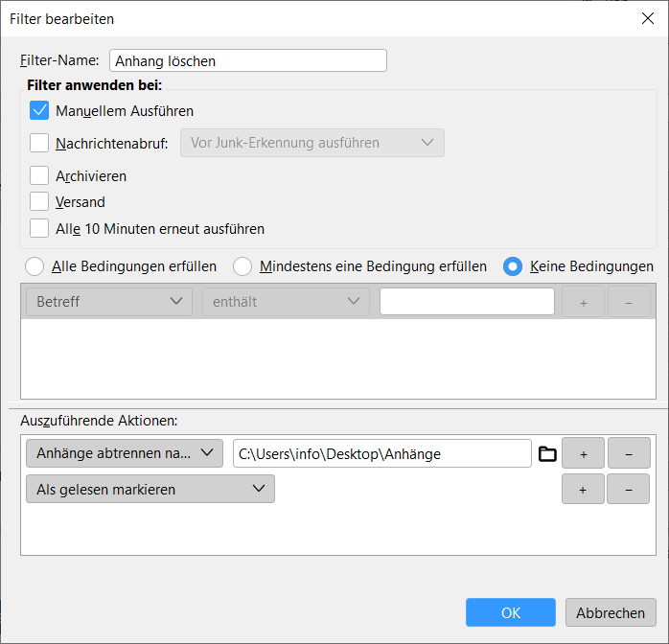
Task: Enable the Versand checkbox
Action: pos(39,202)
